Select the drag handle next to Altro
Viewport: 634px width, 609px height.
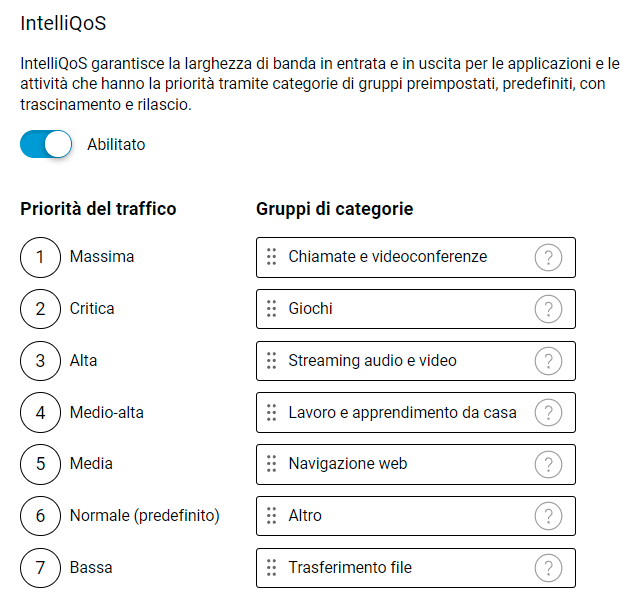click(x=271, y=516)
